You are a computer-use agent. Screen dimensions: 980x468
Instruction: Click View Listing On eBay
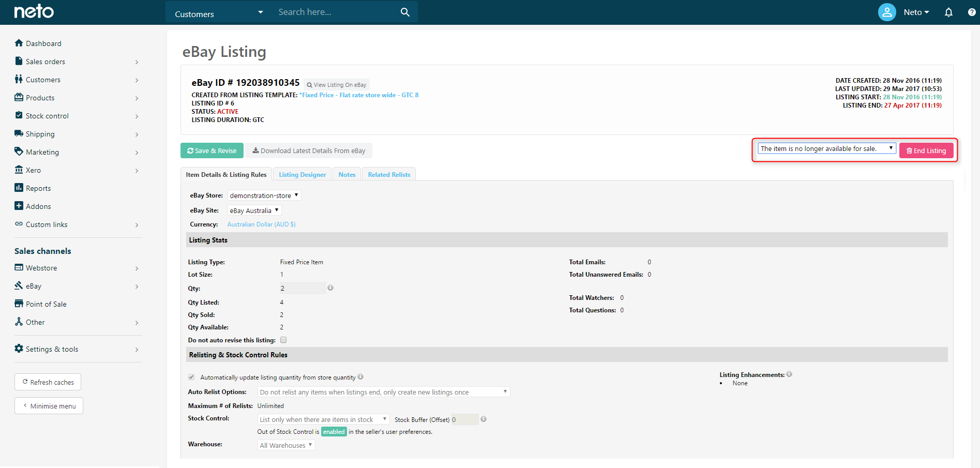tap(336, 85)
